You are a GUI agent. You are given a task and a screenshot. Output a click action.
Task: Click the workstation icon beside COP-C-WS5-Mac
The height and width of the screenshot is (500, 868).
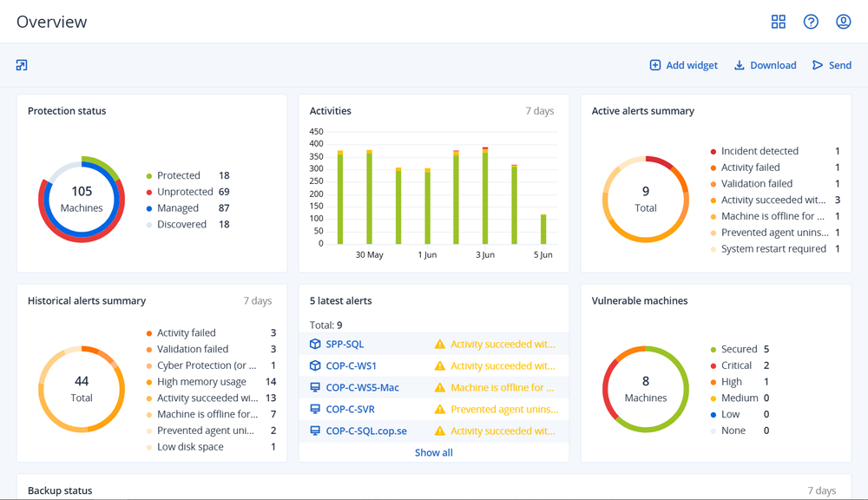(x=315, y=387)
